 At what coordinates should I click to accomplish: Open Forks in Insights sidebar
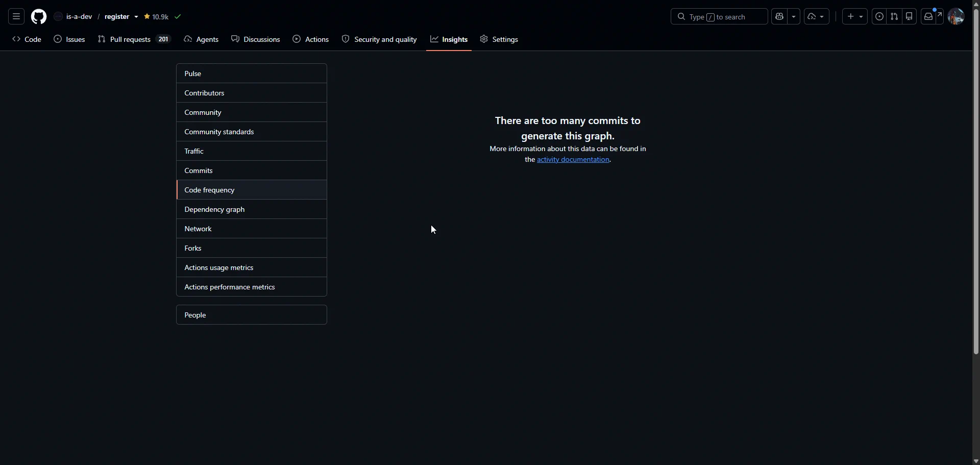point(252,248)
